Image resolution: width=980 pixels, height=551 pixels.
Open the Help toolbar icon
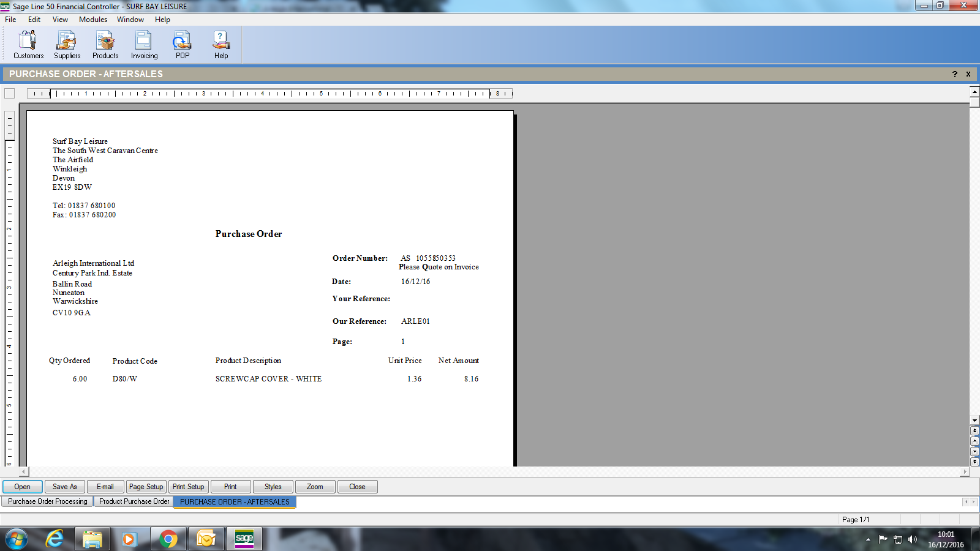pyautogui.click(x=221, y=45)
